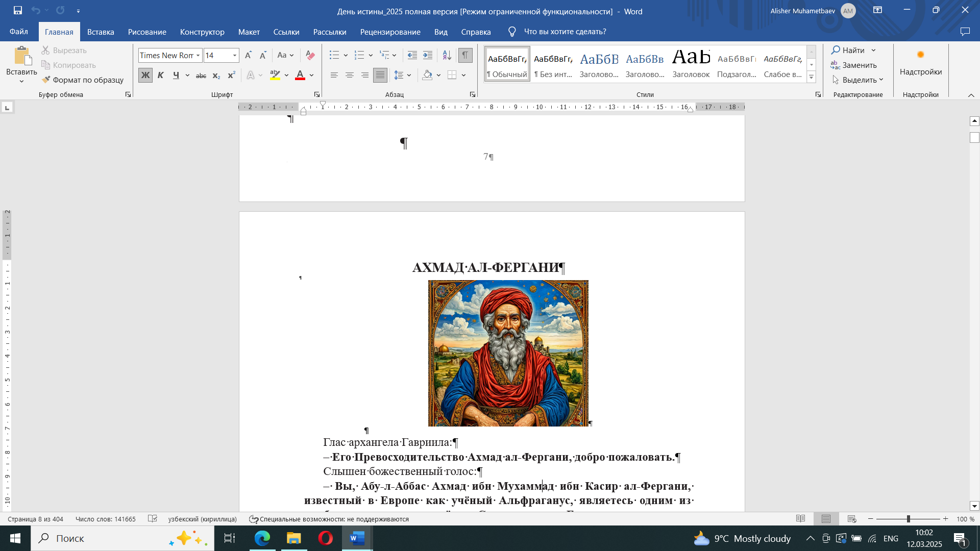Open the font name dropdown
The image size is (980, 551).
pos(198,55)
